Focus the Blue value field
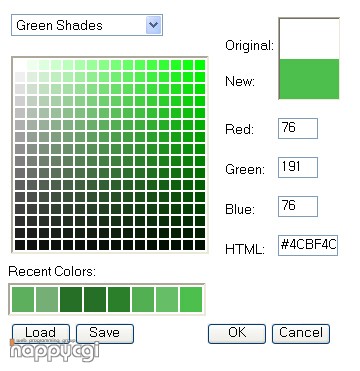Viewport: 360px width, 371px height. pos(298,206)
